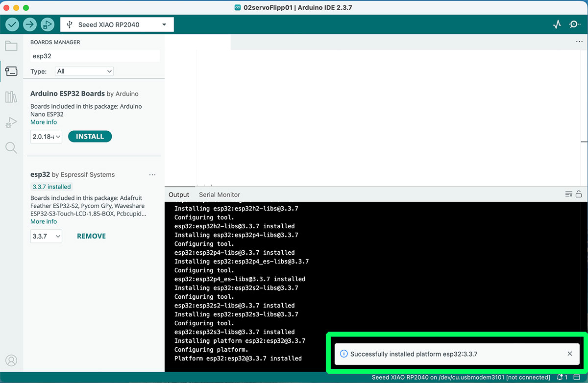Dismiss the successfully installed notification
This screenshot has height=383, width=588.
point(570,354)
